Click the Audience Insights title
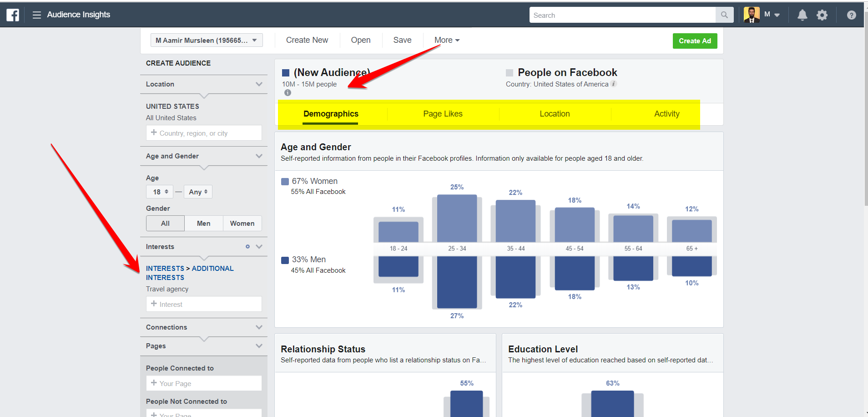This screenshot has height=417, width=868. 79,15
